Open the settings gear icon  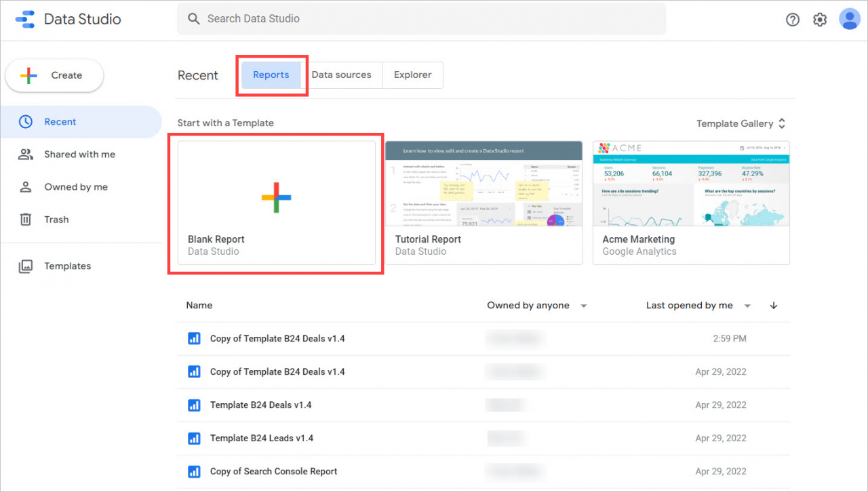(820, 20)
